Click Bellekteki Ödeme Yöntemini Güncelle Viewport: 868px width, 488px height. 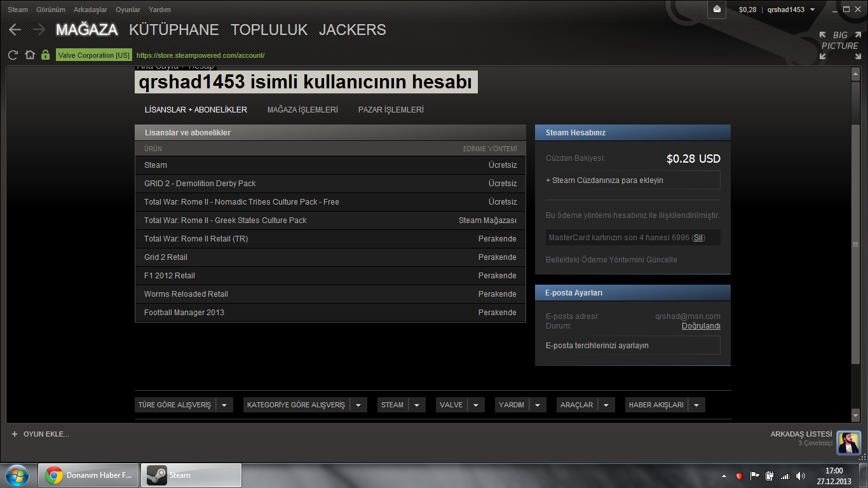[x=611, y=260]
